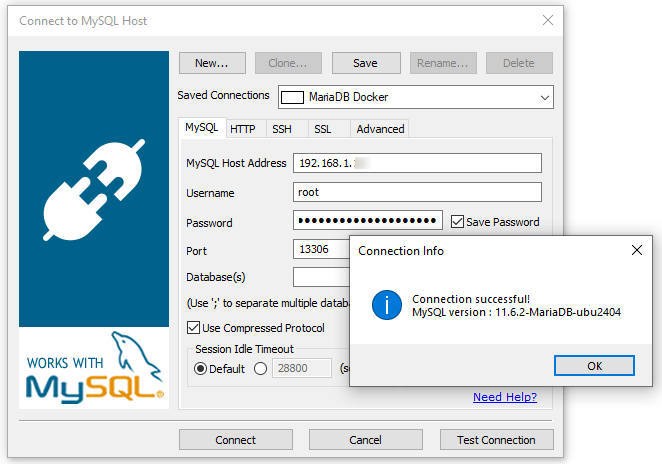Screen dimensions: 662x464
Task: Close the Connection Info dialog
Action: tap(637, 250)
